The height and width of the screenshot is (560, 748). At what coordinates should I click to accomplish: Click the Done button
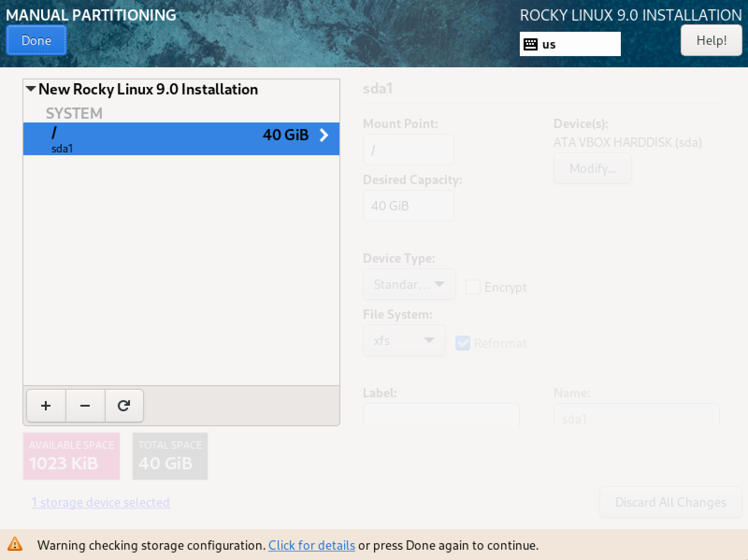click(36, 40)
